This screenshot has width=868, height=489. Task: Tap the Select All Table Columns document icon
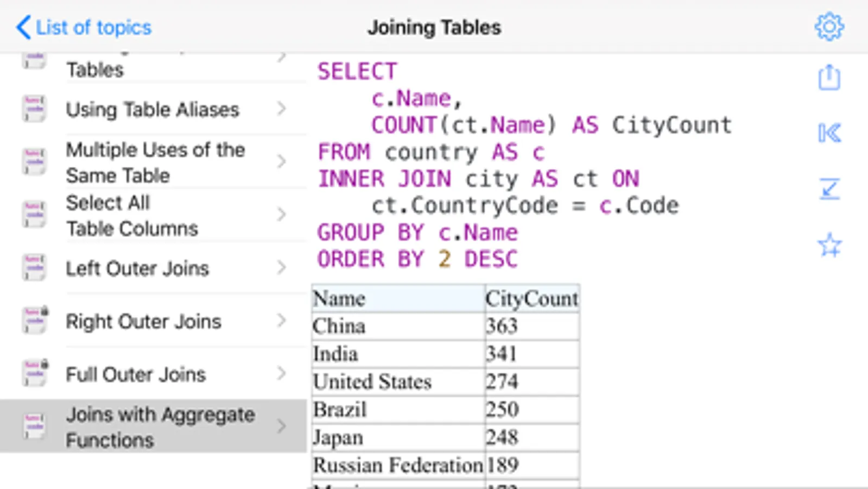[x=34, y=215]
